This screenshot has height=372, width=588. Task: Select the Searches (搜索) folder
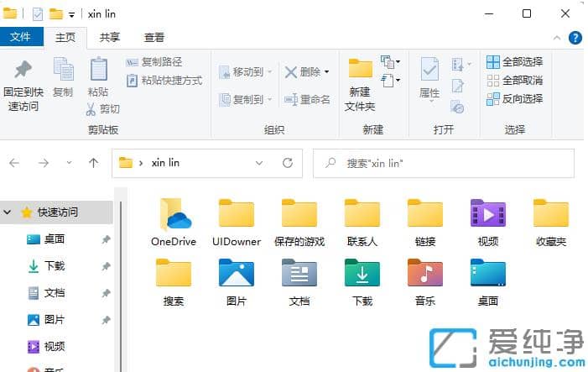click(174, 281)
